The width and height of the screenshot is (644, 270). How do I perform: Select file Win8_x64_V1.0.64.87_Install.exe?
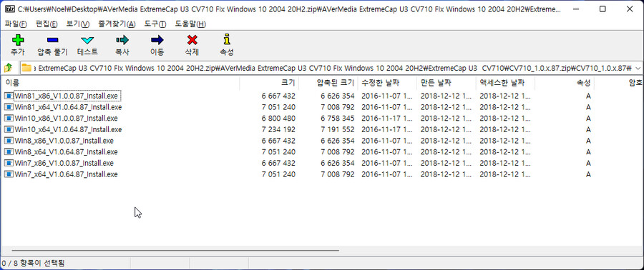click(x=66, y=152)
